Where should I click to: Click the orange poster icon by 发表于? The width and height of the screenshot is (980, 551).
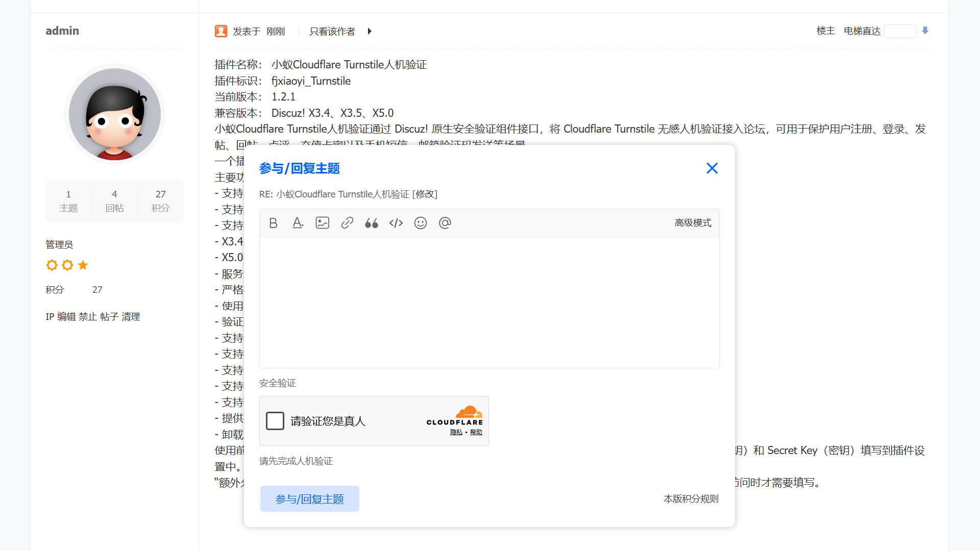pos(221,31)
